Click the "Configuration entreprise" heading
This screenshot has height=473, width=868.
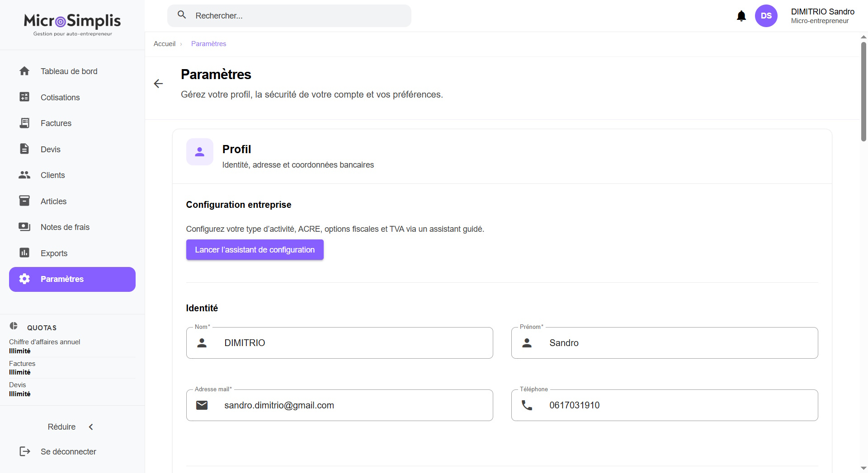[239, 205]
